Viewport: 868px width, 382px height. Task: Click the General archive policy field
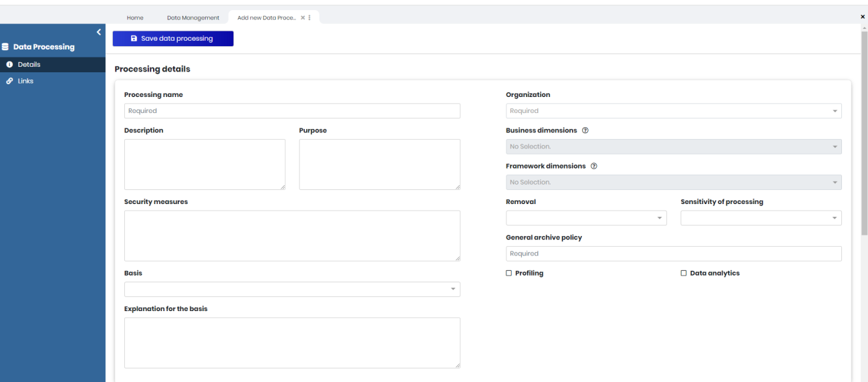coord(674,254)
